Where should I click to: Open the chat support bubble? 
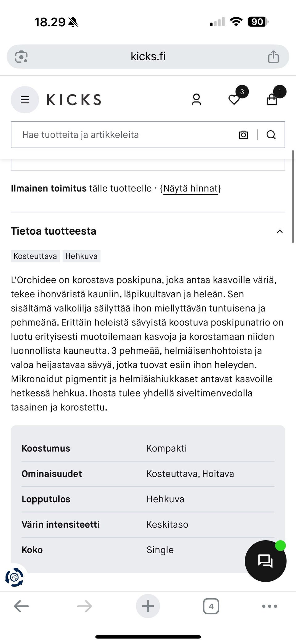(265, 561)
